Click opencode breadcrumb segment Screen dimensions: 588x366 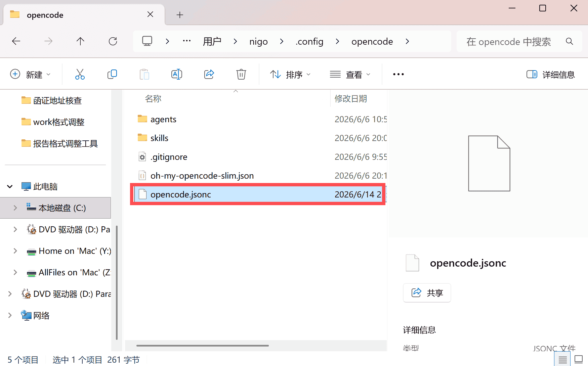372,41
